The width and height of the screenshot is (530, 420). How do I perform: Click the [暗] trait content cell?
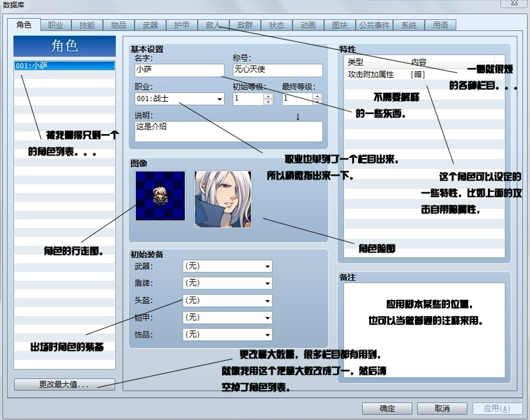point(418,75)
